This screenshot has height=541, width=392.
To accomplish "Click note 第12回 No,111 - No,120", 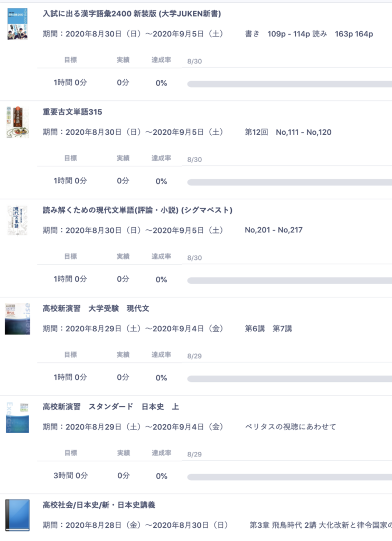I will [288, 132].
